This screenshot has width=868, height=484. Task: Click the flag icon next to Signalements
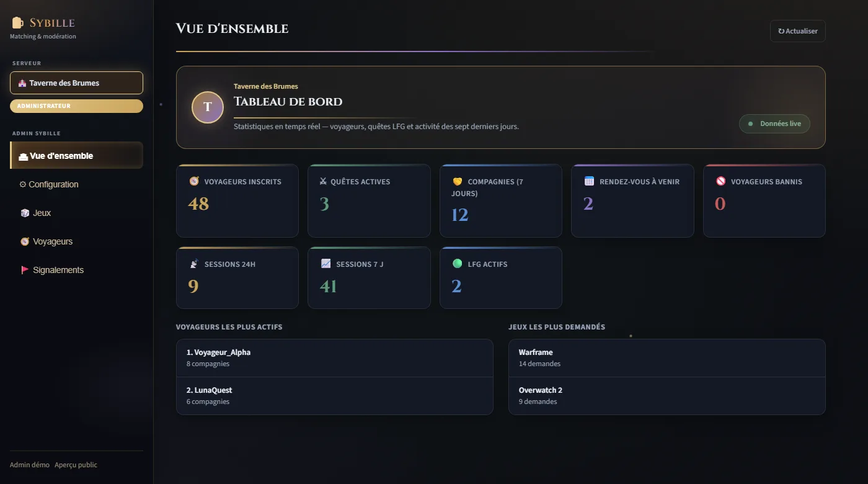[25, 270]
